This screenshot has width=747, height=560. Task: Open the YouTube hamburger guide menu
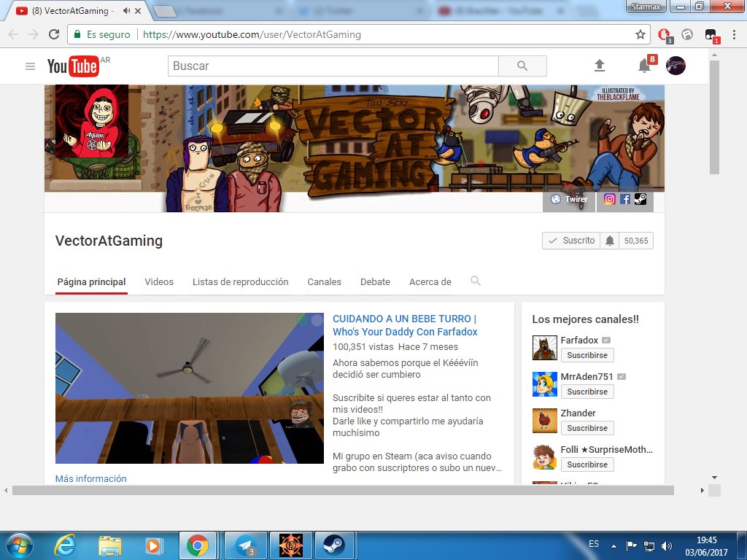pos(30,66)
